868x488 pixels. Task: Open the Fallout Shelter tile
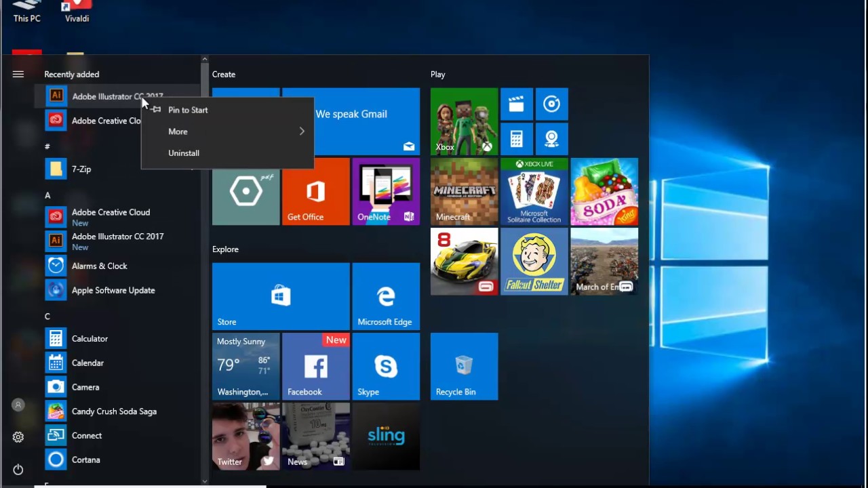click(534, 262)
